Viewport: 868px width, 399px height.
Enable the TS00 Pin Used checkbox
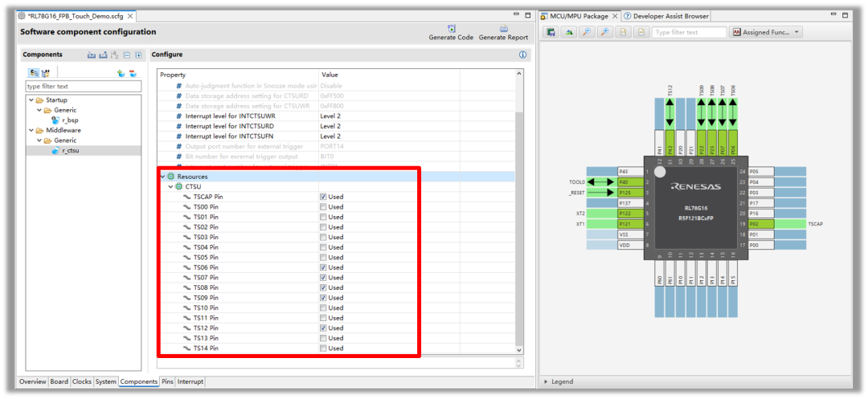pos(323,207)
